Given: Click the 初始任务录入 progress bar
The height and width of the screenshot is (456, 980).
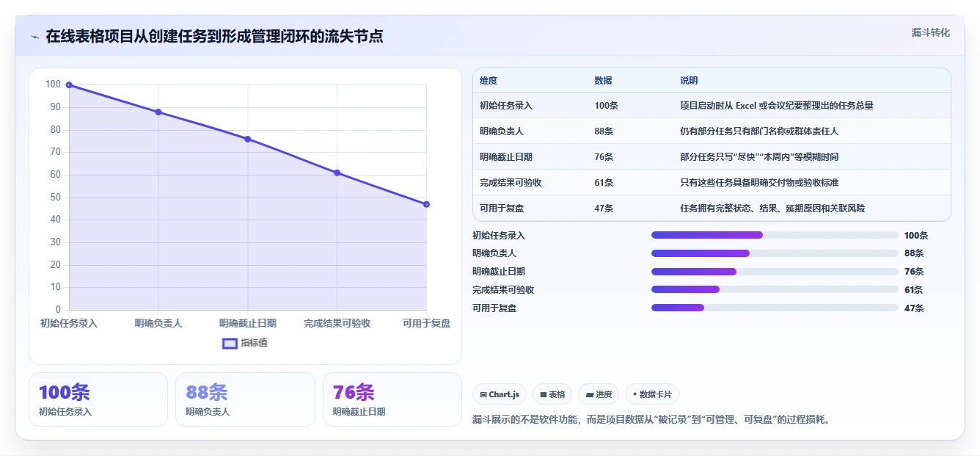Looking at the screenshot, I should [x=775, y=235].
